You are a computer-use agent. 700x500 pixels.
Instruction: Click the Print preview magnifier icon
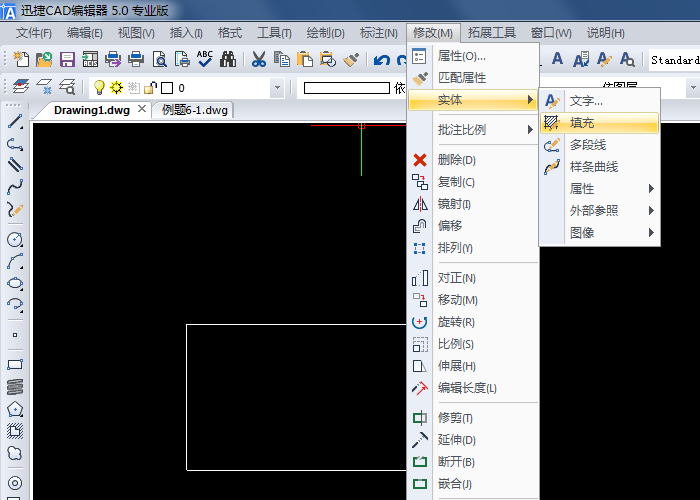[x=159, y=59]
